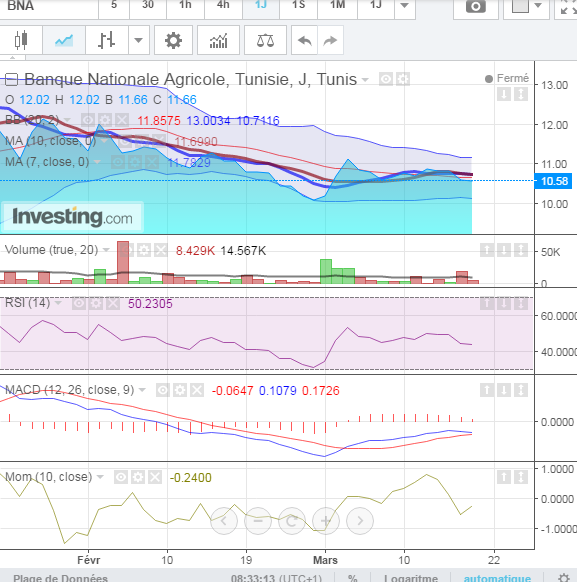Viewport: 577px width, 582px height.
Task: Remove the RSI indicator
Action: pyautogui.click(x=113, y=304)
